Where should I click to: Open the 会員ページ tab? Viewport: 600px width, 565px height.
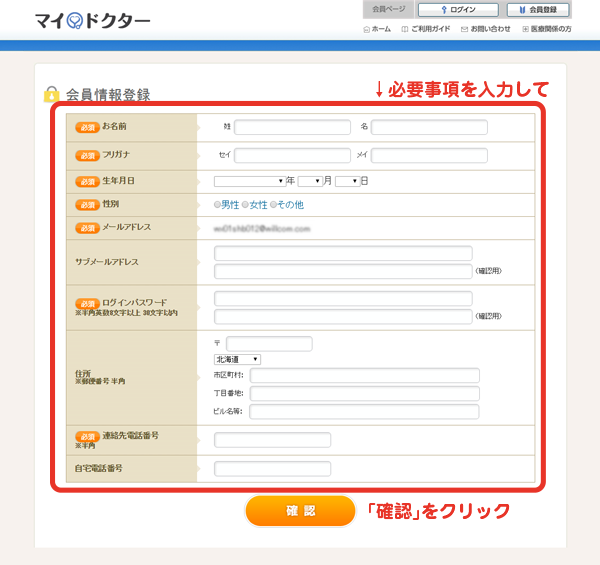pyautogui.click(x=388, y=9)
